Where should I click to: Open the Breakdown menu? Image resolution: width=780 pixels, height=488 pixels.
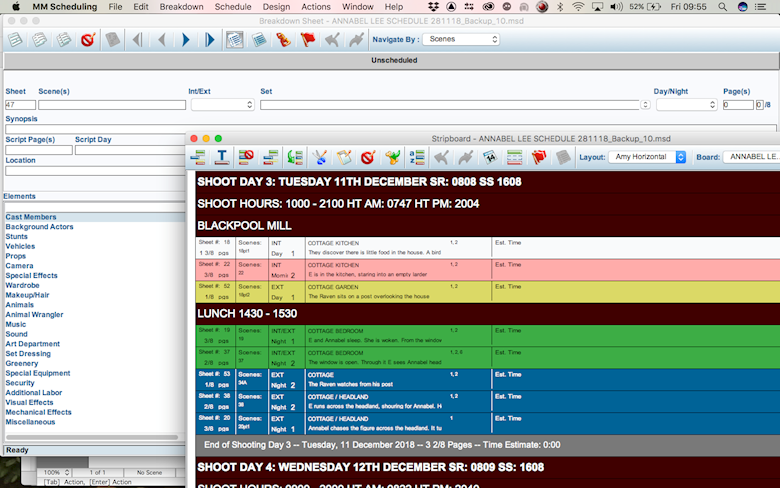(x=182, y=7)
